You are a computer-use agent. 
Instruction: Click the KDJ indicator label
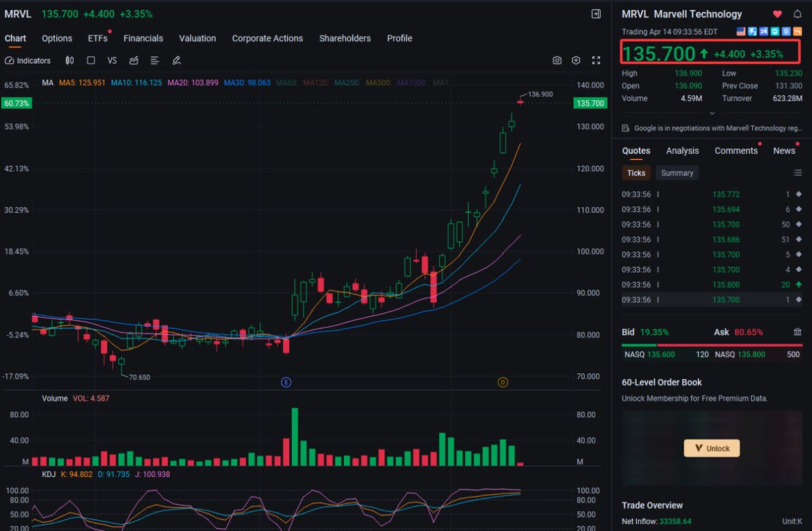tap(47, 474)
